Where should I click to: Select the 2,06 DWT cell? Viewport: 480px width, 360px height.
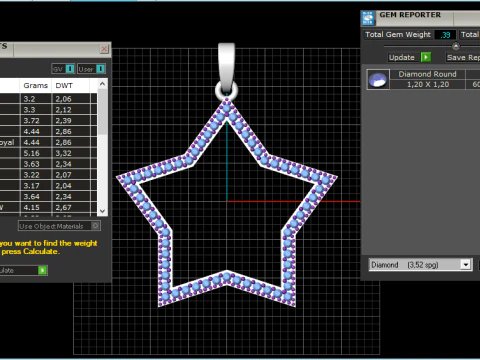click(71, 99)
